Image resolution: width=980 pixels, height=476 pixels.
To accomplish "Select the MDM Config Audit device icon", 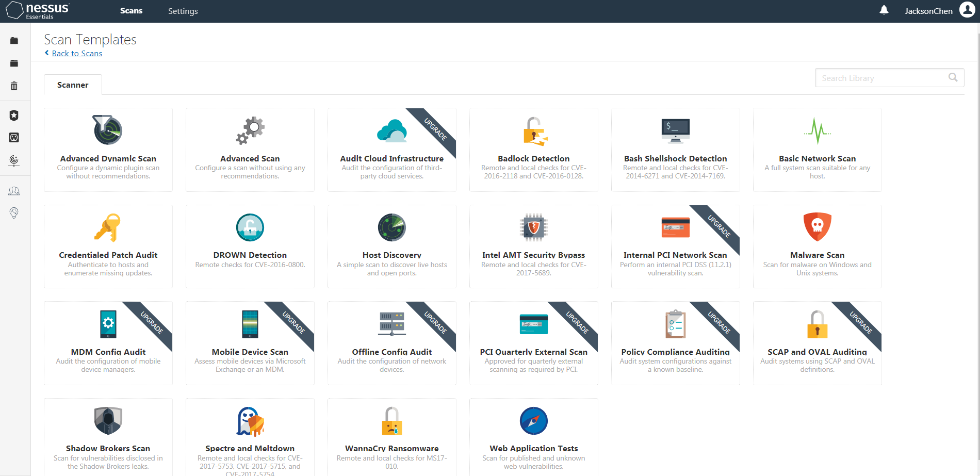I will coord(108,324).
